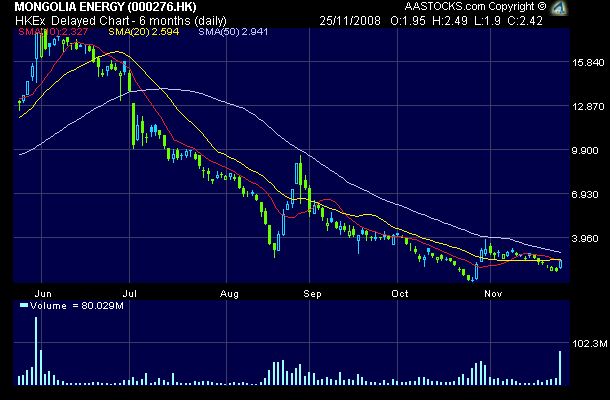This screenshot has height=400, width=610.
Task: Click the Volume = 80.029M legend
Action: click(x=72, y=306)
